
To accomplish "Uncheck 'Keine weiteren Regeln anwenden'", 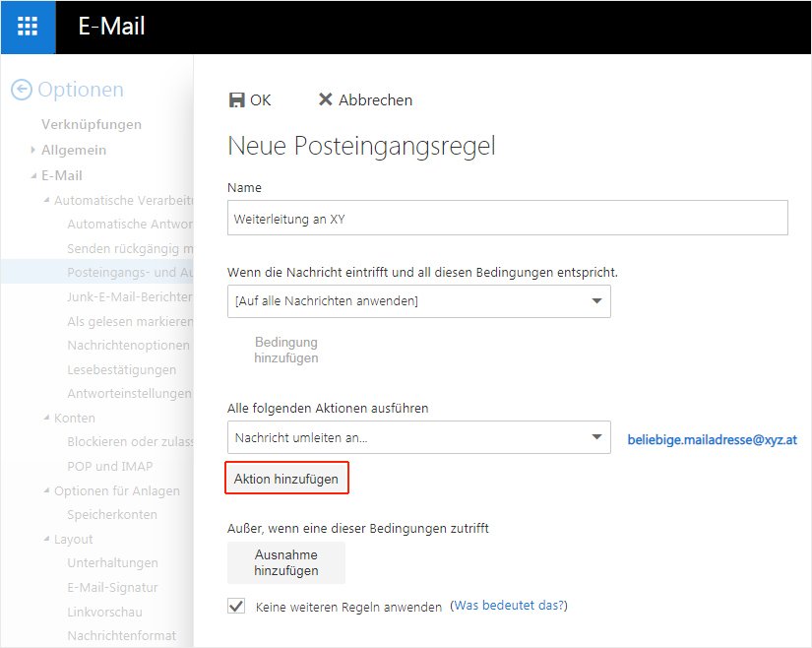I will click(x=235, y=606).
